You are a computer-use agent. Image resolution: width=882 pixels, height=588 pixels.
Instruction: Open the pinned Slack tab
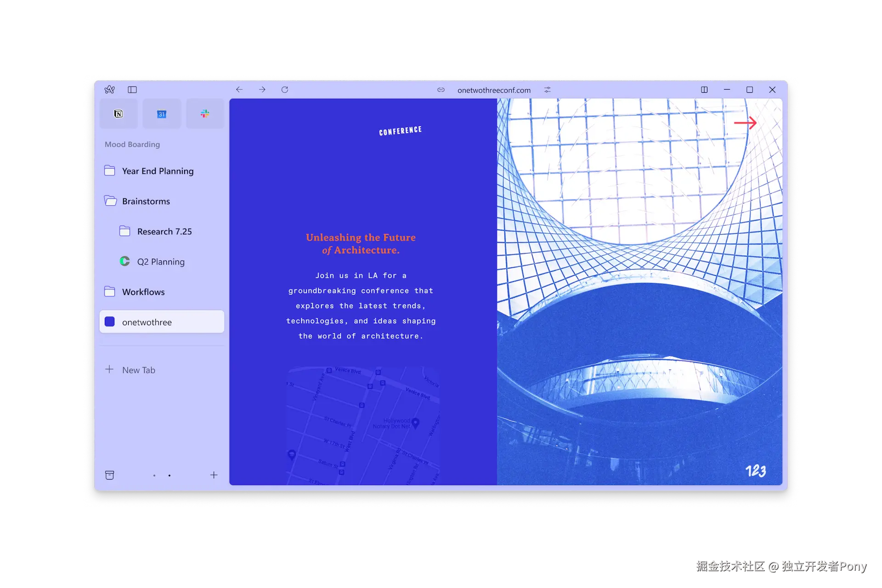[205, 113]
